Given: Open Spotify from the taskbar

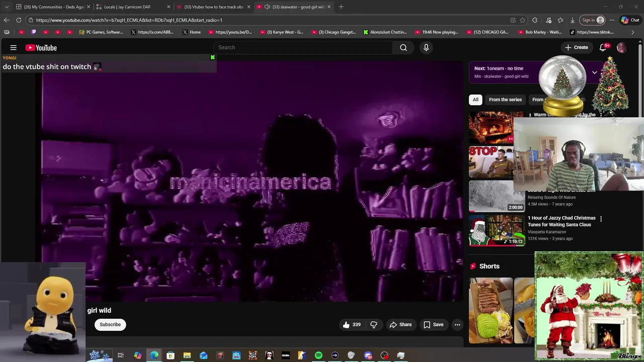Looking at the screenshot, I should pos(318,355).
